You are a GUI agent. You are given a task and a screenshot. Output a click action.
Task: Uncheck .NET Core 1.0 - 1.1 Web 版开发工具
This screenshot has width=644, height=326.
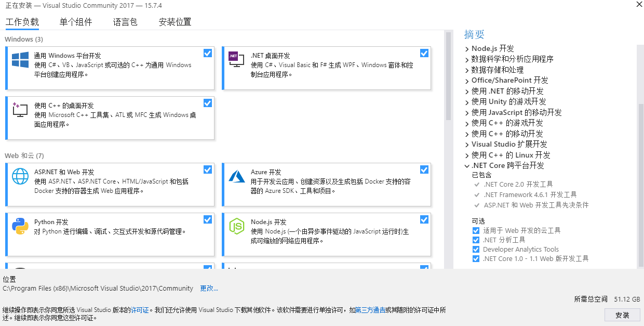point(476,258)
